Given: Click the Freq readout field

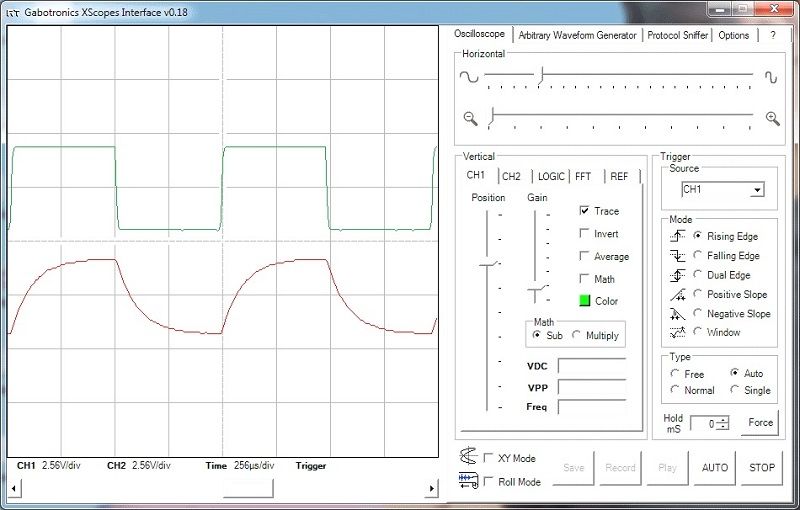Looking at the screenshot, I should pos(592,407).
